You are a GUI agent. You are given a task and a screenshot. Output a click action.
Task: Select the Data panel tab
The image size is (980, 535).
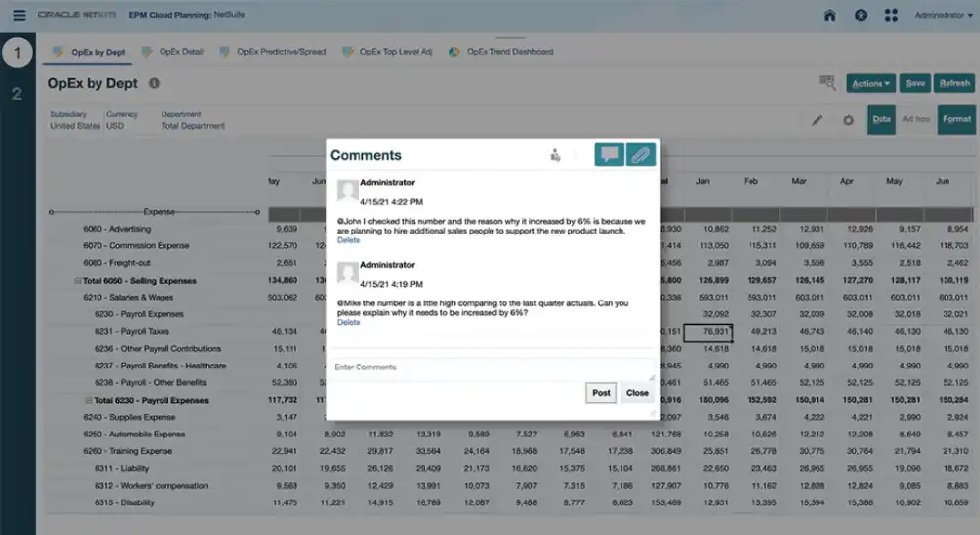point(882,119)
